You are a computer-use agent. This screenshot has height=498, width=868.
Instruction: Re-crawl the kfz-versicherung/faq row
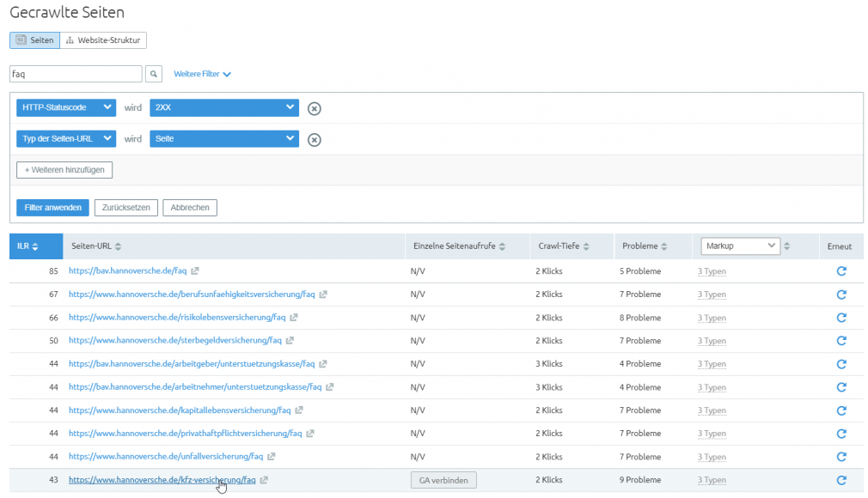[x=841, y=480]
